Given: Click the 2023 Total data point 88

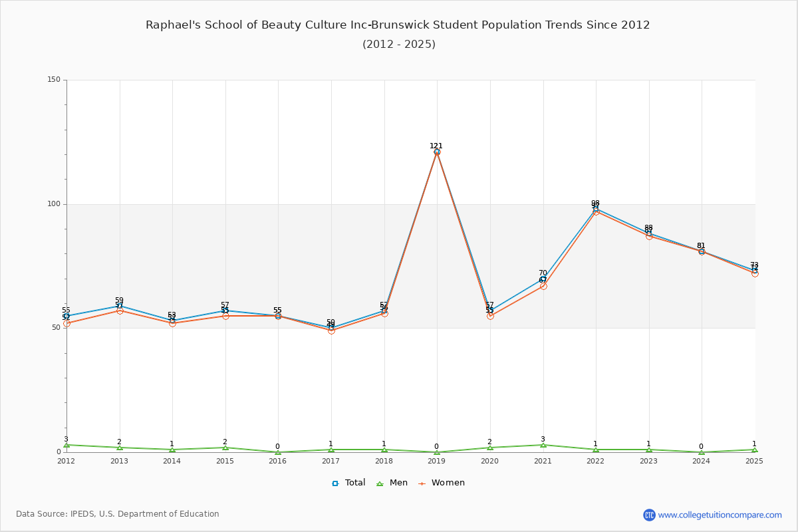Looking at the screenshot, I should click(649, 233).
